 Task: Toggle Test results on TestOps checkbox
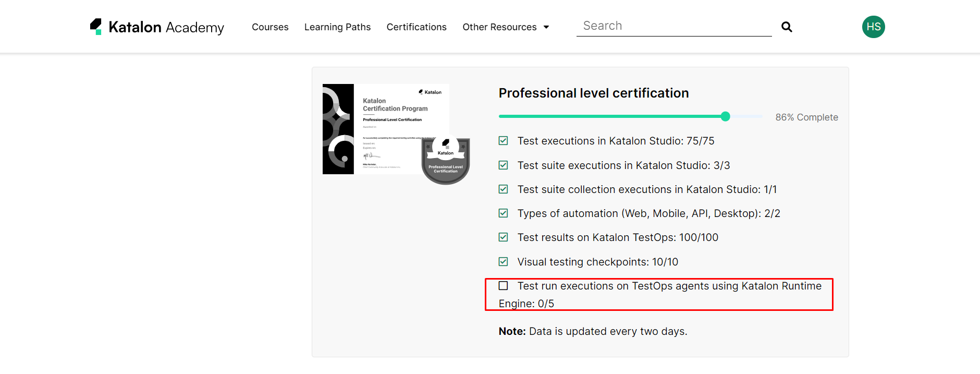click(x=503, y=237)
